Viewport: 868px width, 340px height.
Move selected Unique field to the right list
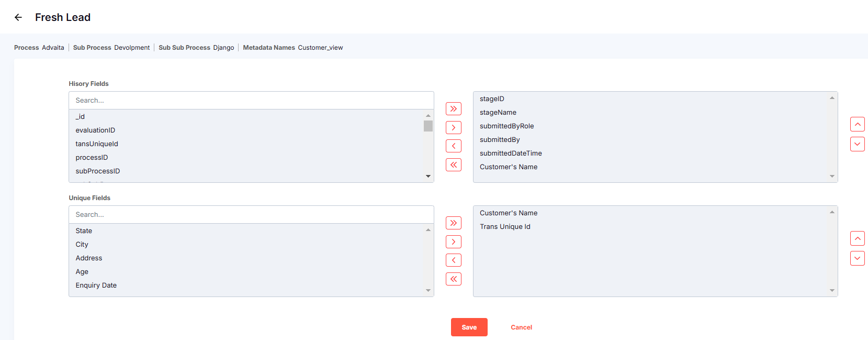tap(453, 242)
